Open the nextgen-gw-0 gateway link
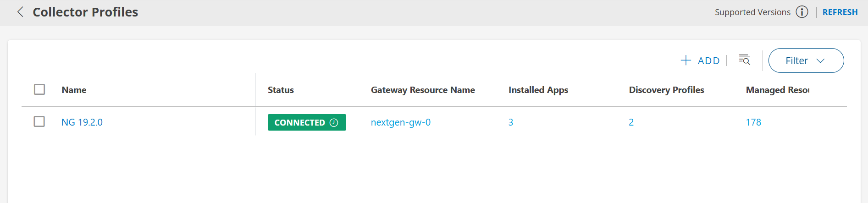This screenshot has height=203, width=868. [x=400, y=122]
